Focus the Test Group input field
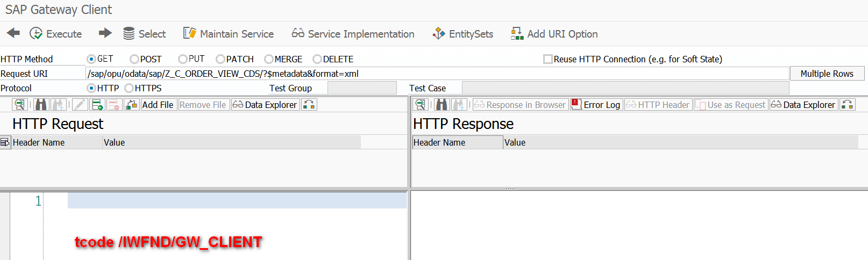The width and height of the screenshot is (868, 260). (362, 88)
